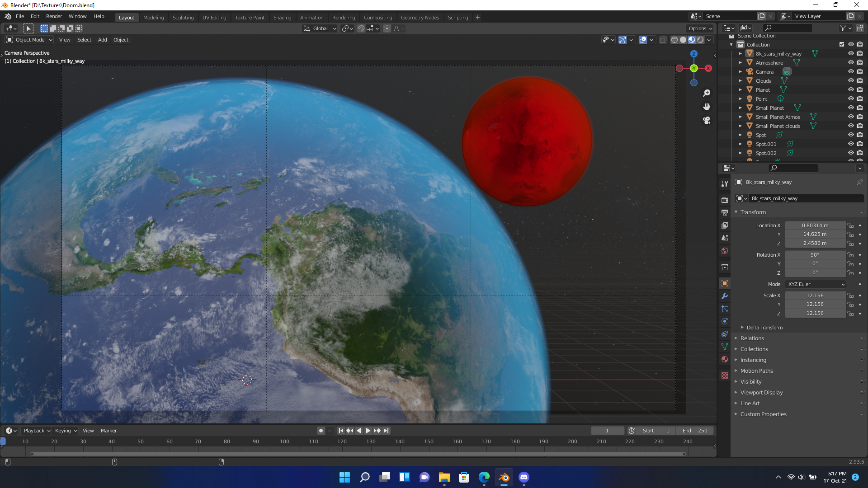Image resolution: width=868 pixels, height=488 pixels.
Task: Select the Material Properties sphere icon
Action: pos(725,359)
